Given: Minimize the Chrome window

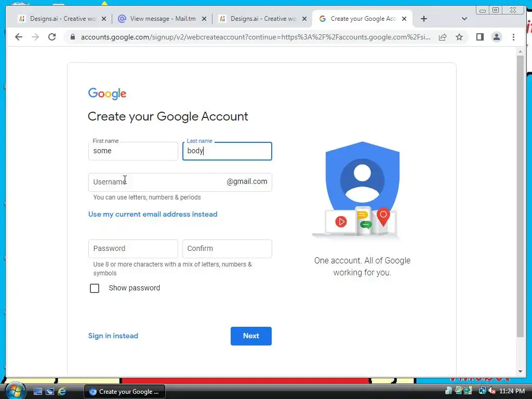Looking at the screenshot, I should click(483, 10).
